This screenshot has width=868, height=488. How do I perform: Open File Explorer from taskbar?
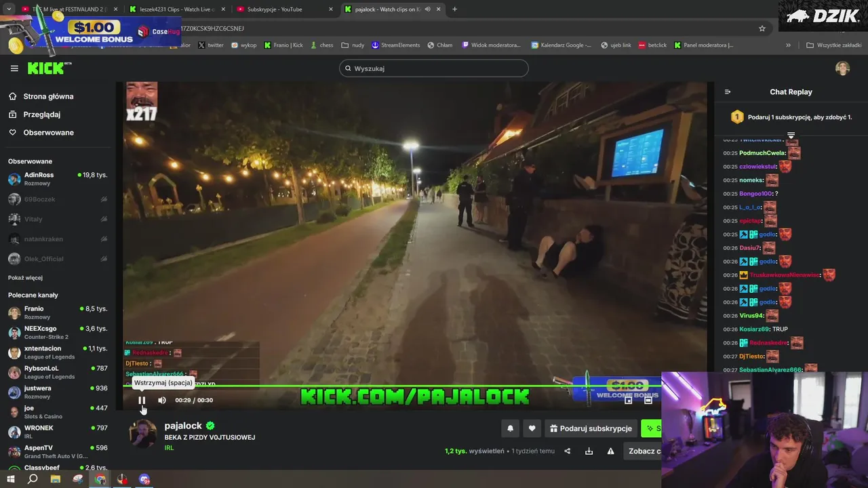(56, 479)
